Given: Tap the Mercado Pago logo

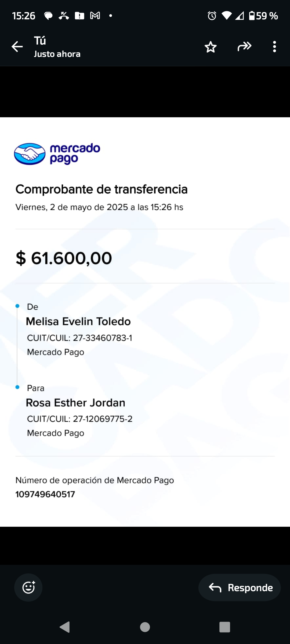Looking at the screenshot, I should tap(57, 154).
